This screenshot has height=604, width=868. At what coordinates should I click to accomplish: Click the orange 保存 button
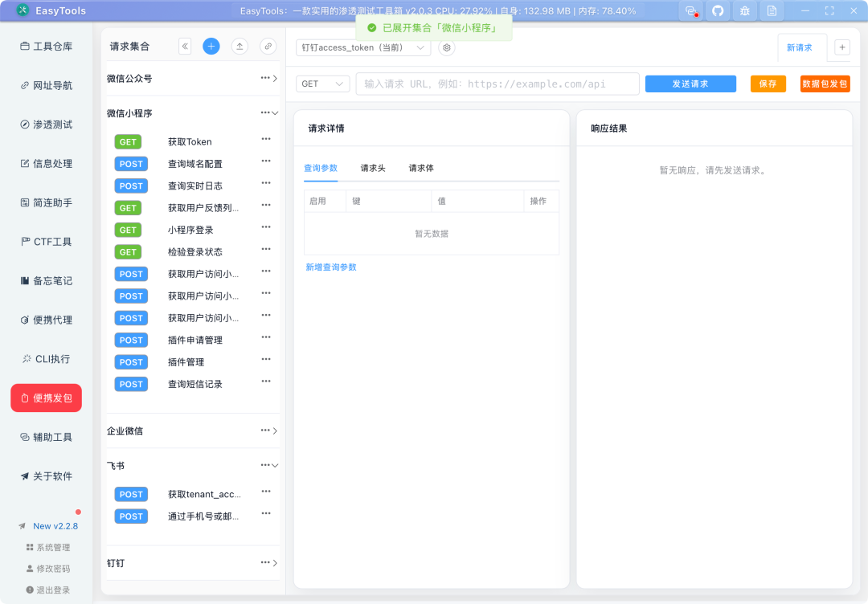coord(768,84)
